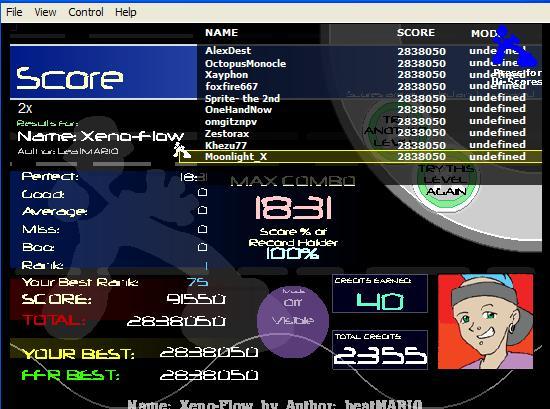Click the Khezu77 leaderboard entry
This screenshot has height=409, width=550.
click(x=226, y=145)
